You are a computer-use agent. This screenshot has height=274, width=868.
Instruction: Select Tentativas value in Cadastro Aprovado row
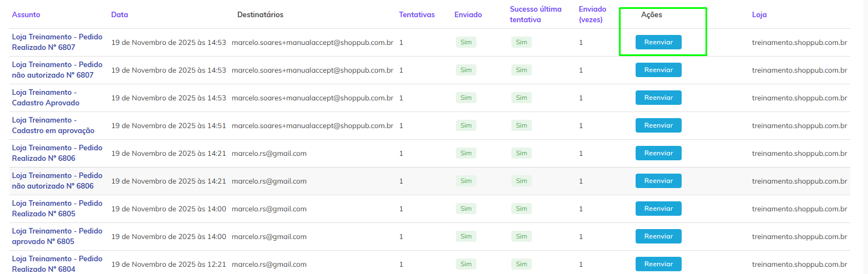(401, 98)
